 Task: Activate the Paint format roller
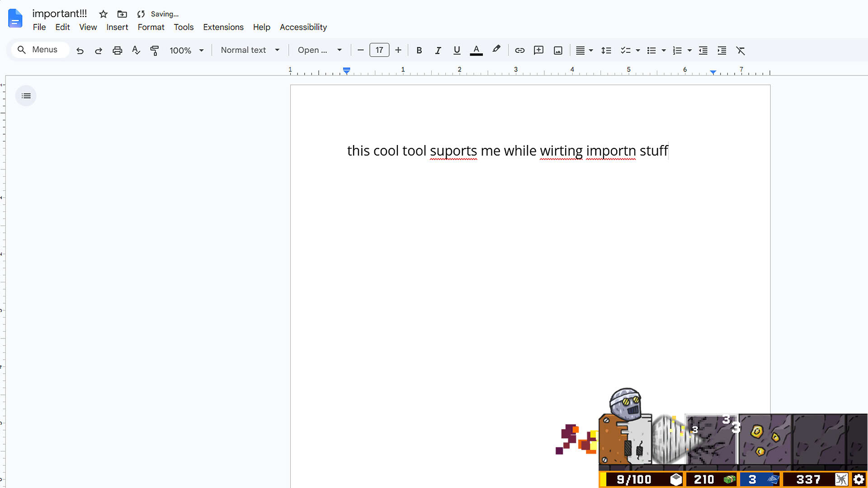[155, 51]
